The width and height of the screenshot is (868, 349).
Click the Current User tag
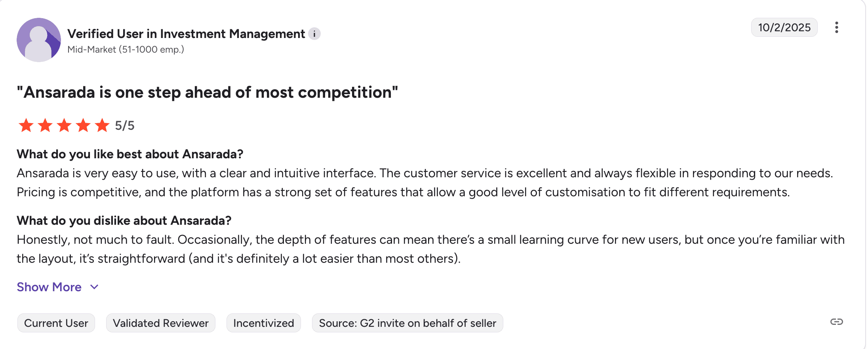[56, 323]
